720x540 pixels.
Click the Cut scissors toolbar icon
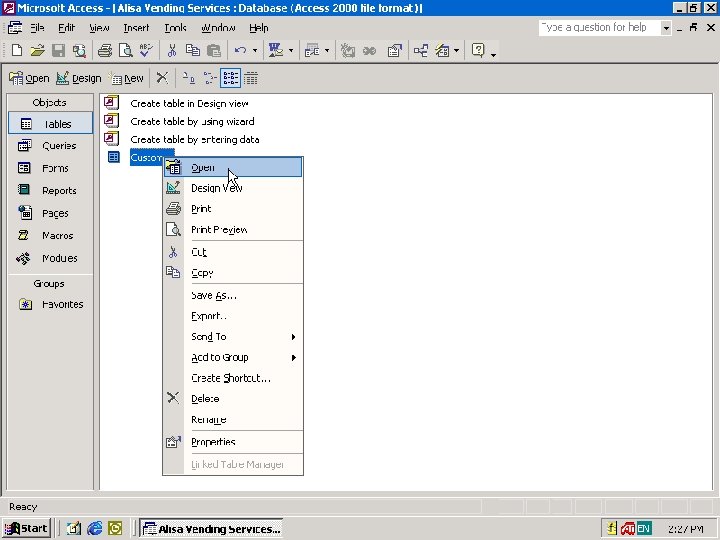(172, 51)
